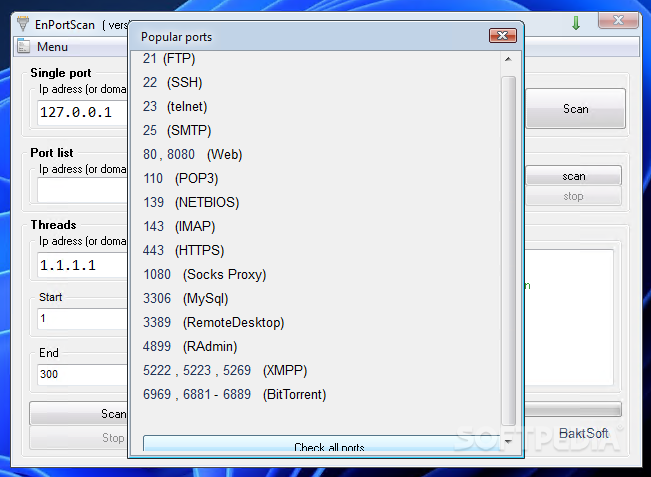Click the Start port field showing 1
The image size is (651, 477).
[x=82, y=319]
